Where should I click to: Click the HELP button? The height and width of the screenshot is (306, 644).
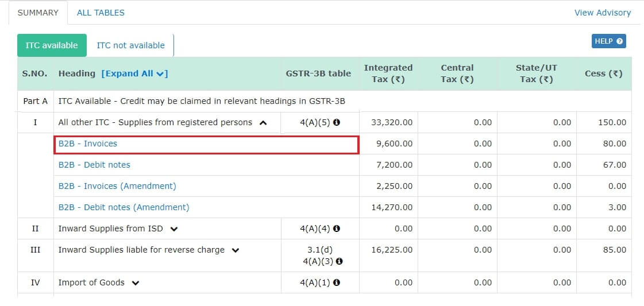pos(608,41)
